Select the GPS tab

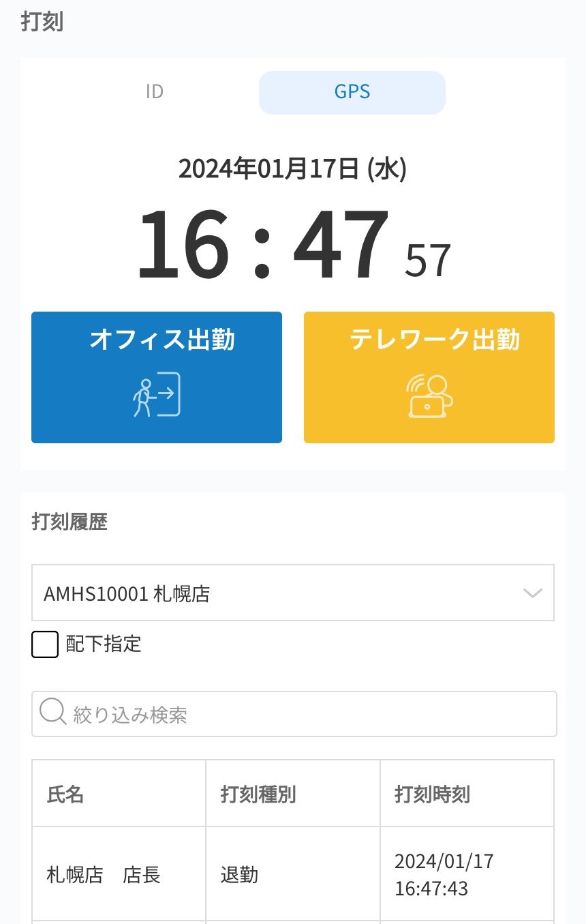click(352, 92)
